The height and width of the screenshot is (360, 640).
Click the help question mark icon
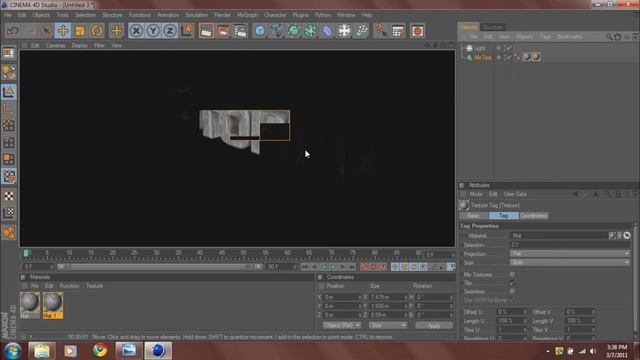coord(380,31)
